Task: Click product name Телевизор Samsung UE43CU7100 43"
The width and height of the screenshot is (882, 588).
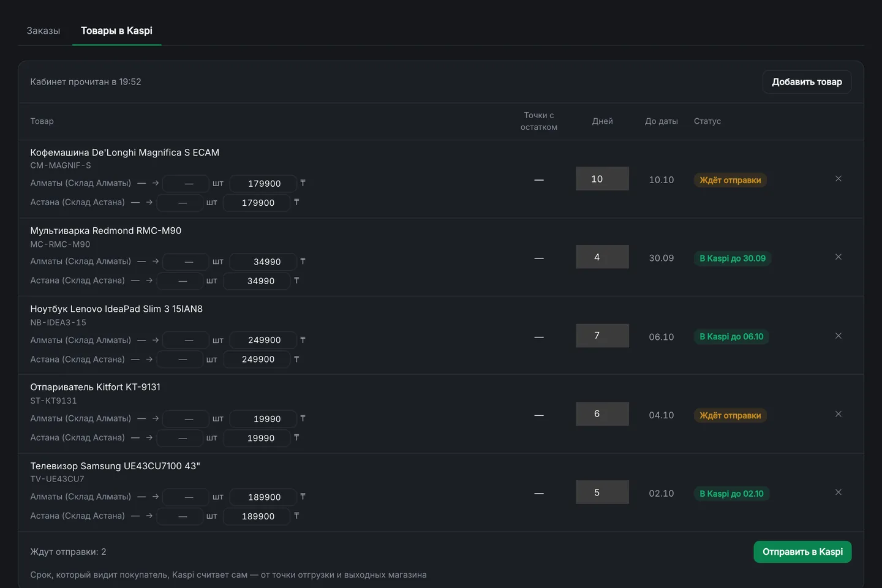Action: (x=115, y=466)
